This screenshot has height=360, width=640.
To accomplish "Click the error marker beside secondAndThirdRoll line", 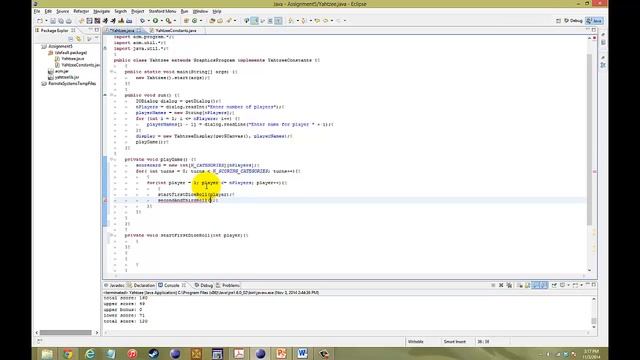I will [106, 200].
